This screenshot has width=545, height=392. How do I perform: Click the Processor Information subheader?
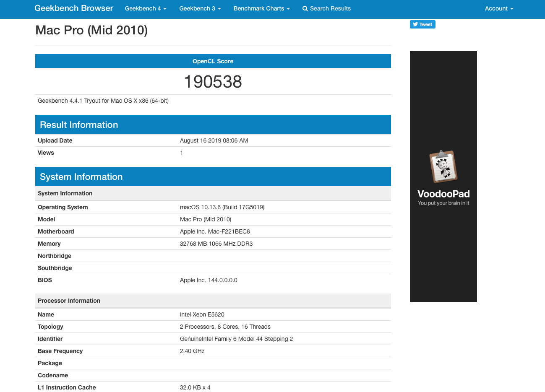click(213, 301)
